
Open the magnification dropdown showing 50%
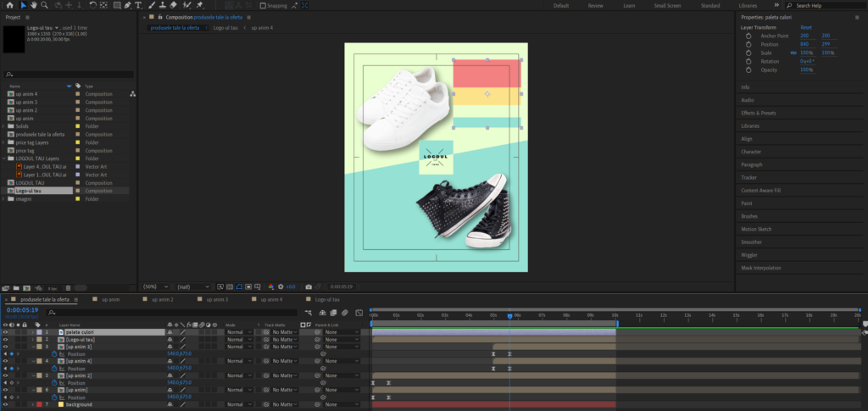[x=155, y=286]
